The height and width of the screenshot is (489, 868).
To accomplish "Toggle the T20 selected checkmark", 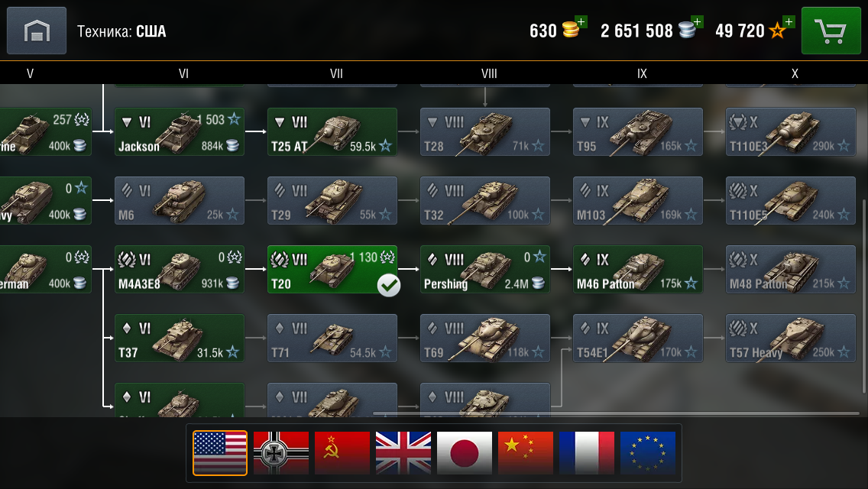I will (389, 285).
